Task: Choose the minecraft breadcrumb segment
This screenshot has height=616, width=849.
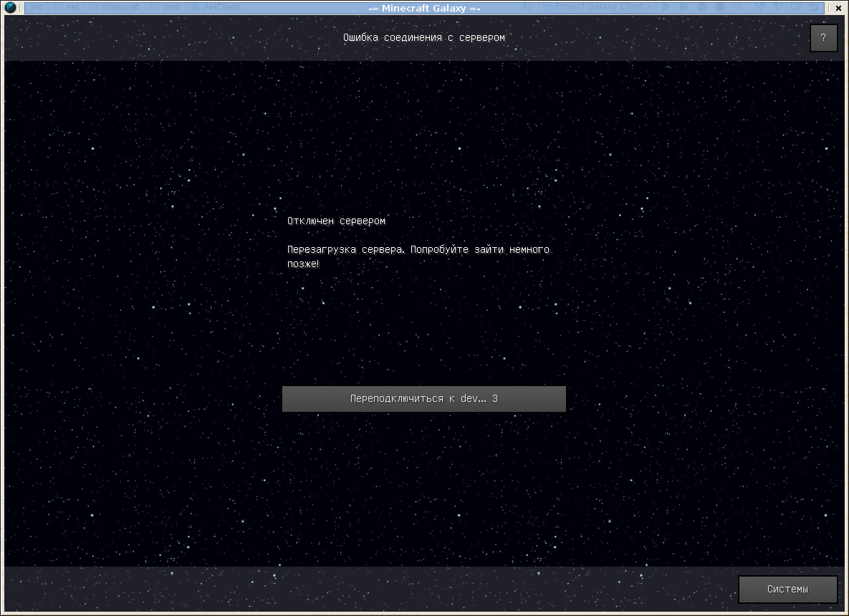Action: 120,7
